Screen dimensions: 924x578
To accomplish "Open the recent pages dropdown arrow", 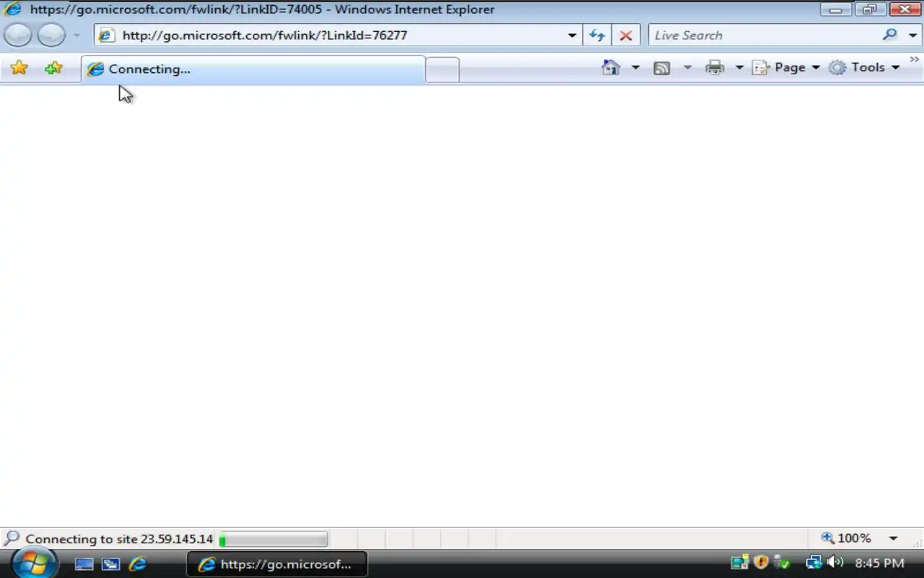I will point(77,35).
